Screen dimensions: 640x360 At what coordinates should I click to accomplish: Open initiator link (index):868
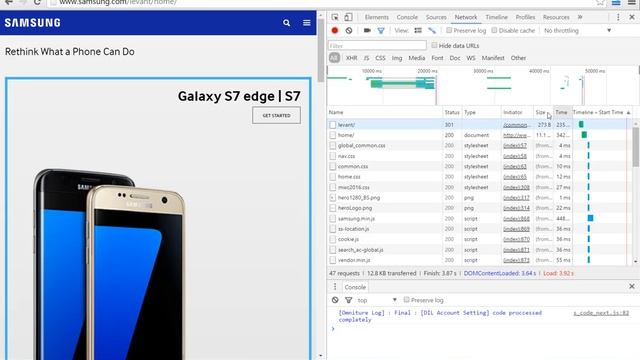coord(516,218)
